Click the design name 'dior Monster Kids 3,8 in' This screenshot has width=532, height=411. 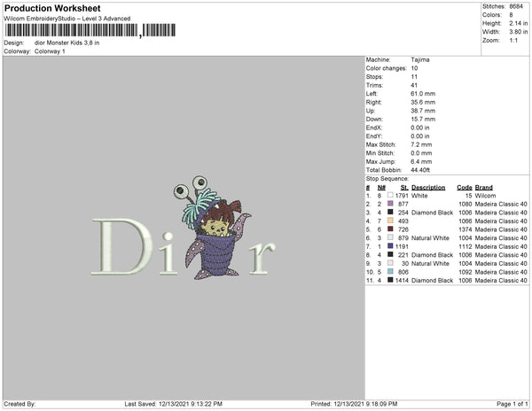[66, 43]
